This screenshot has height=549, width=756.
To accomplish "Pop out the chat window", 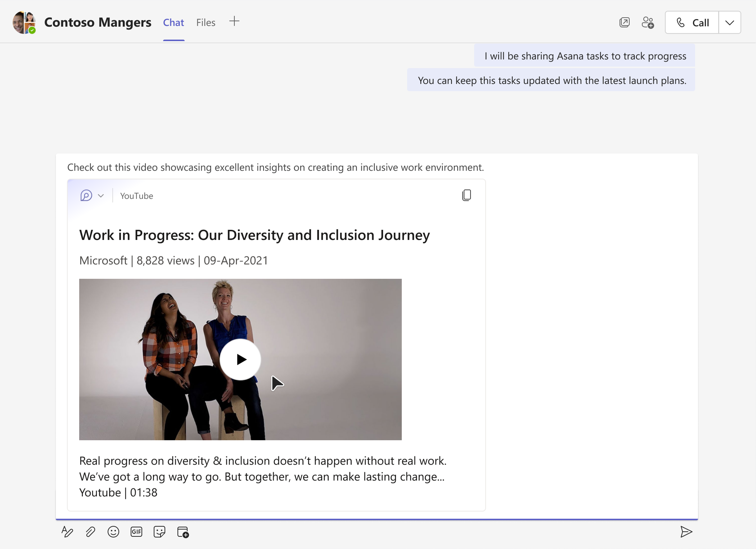I will coord(625,22).
